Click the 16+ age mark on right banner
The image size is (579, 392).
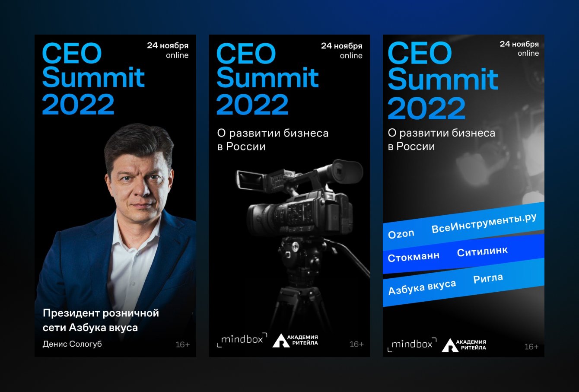(531, 347)
